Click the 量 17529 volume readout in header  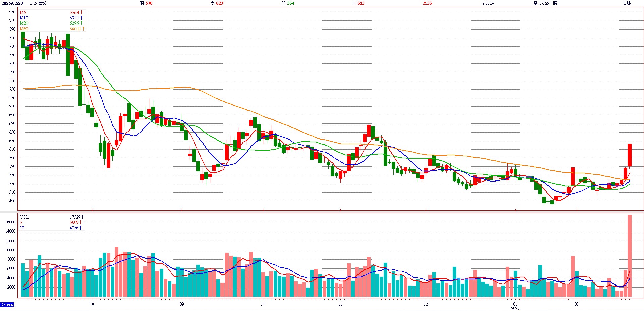(x=545, y=3)
